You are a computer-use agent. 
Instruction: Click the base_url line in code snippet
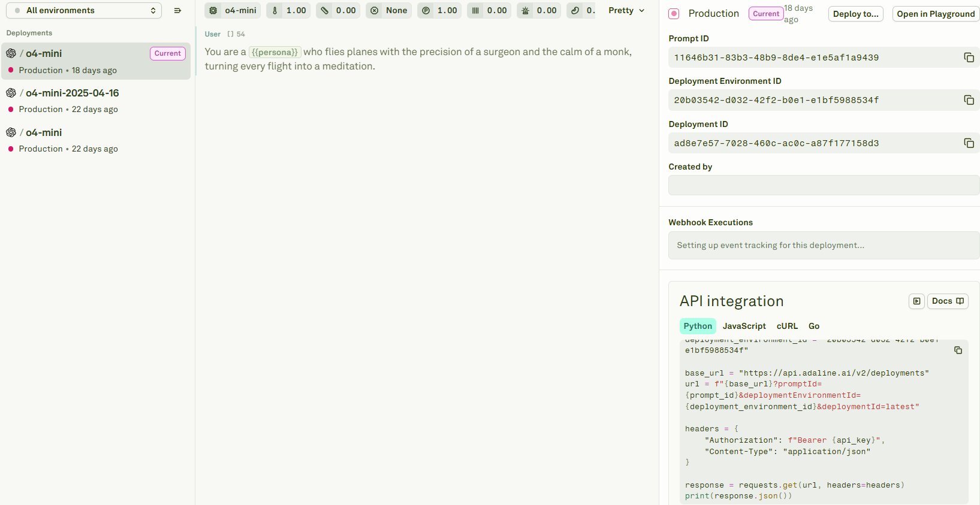pos(807,373)
